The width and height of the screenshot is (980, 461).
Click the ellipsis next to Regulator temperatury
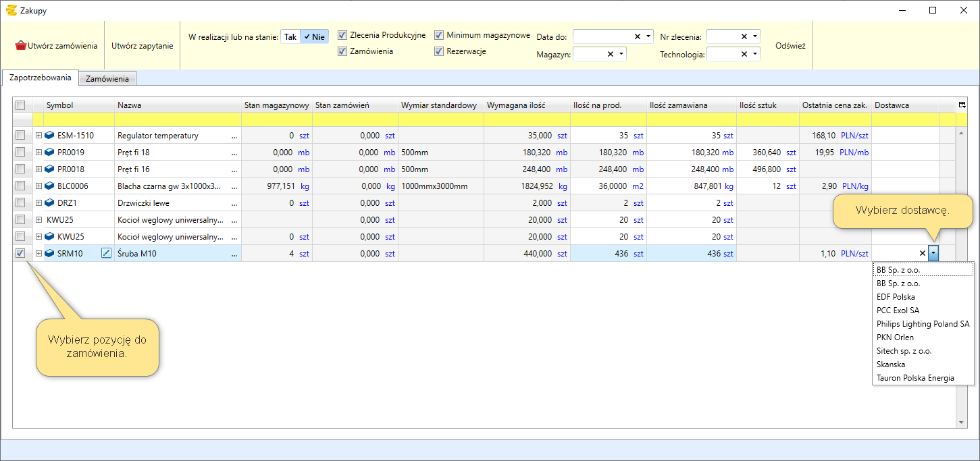234,136
